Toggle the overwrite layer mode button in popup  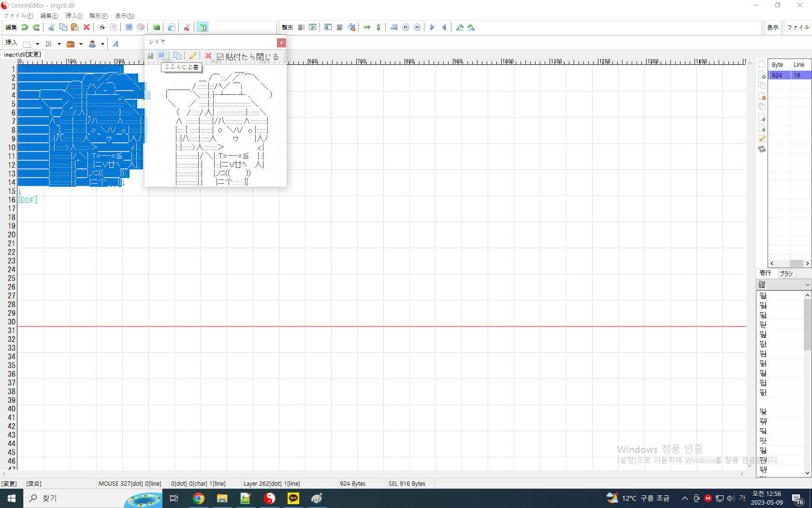(x=162, y=56)
